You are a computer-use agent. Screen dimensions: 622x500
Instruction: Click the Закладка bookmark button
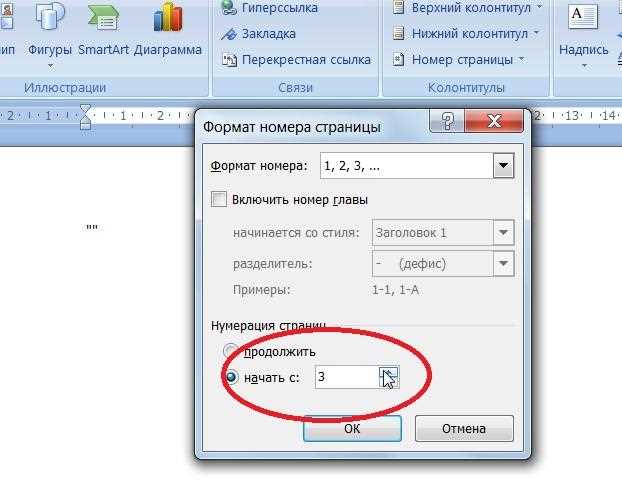(259, 34)
